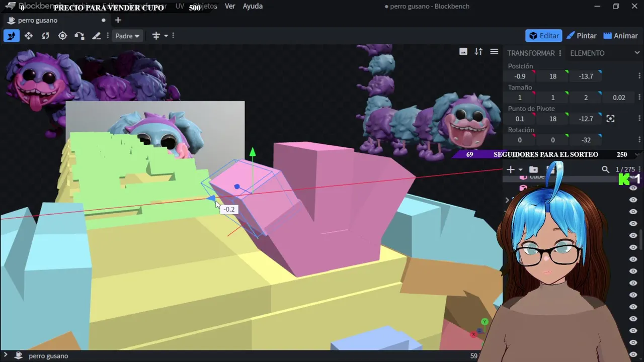Open three-dot menu for Punto de Pivote row
This screenshot has width=644, height=362.
639,119
